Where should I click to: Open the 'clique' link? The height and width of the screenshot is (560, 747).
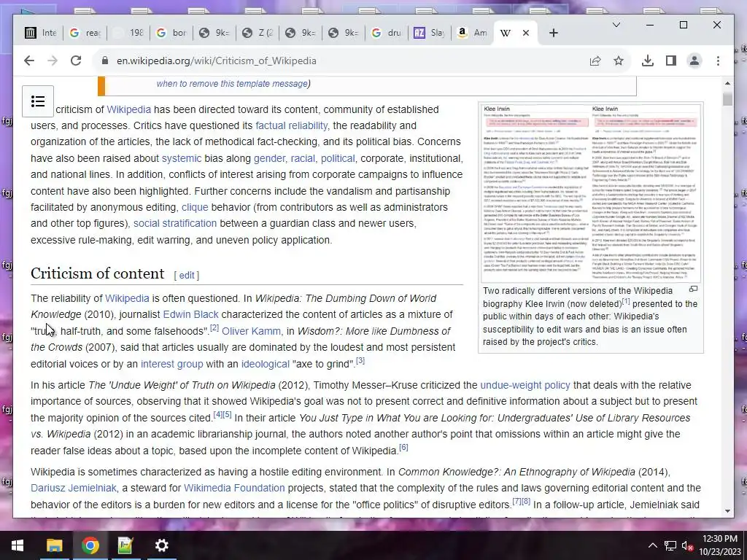click(195, 208)
